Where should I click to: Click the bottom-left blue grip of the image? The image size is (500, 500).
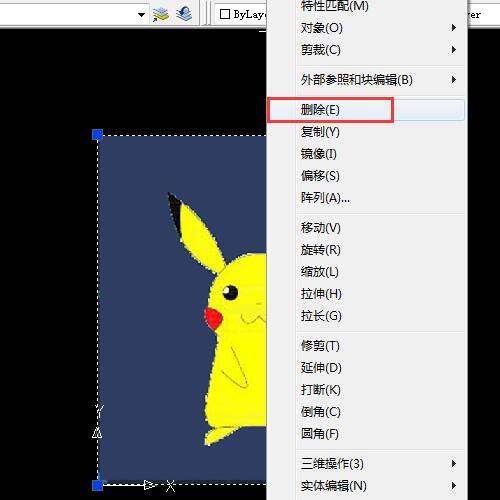(97, 485)
